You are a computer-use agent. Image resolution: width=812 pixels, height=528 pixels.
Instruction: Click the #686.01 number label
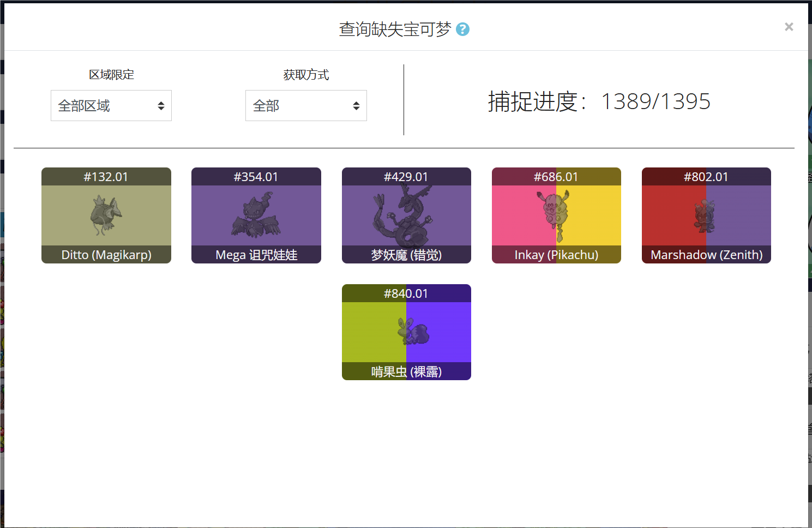point(556,177)
